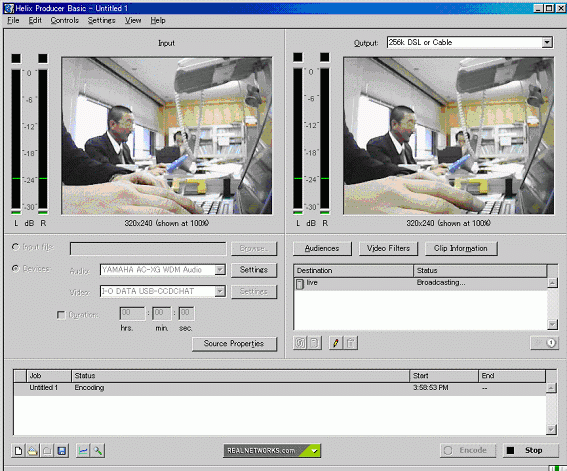The height and width of the screenshot is (471, 567).
Task: Click the Encode button
Action: click(x=468, y=450)
